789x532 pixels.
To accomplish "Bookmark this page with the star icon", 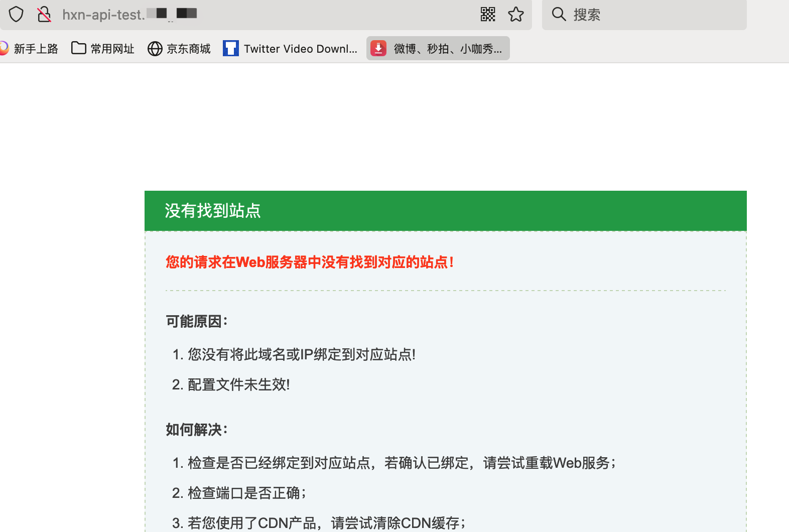I will [516, 14].
